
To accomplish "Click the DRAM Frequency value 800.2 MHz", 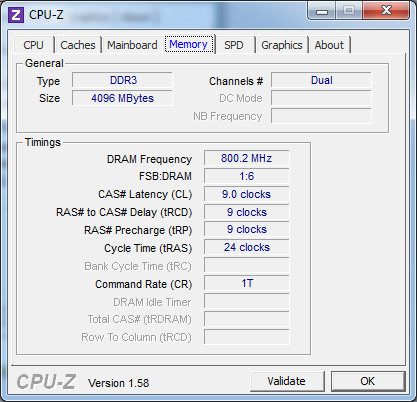I will (247, 158).
